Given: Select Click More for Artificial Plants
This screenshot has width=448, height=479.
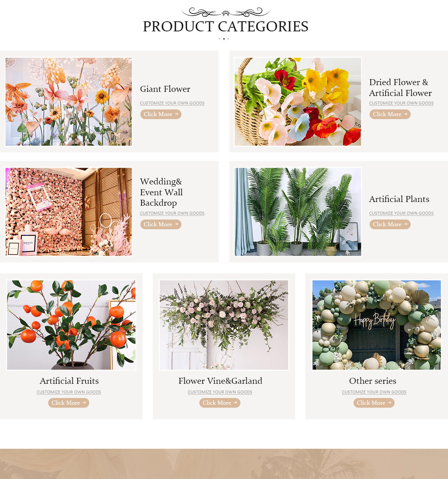Looking at the screenshot, I should pyautogui.click(x=390, y=224).
